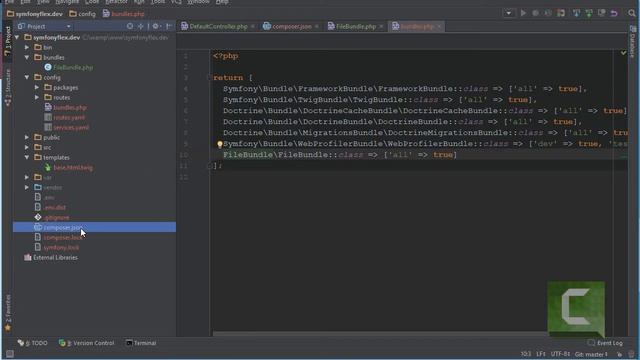Expand the vendor folder
The height and width of the screenshot is (360, 640).
(27, 187)
